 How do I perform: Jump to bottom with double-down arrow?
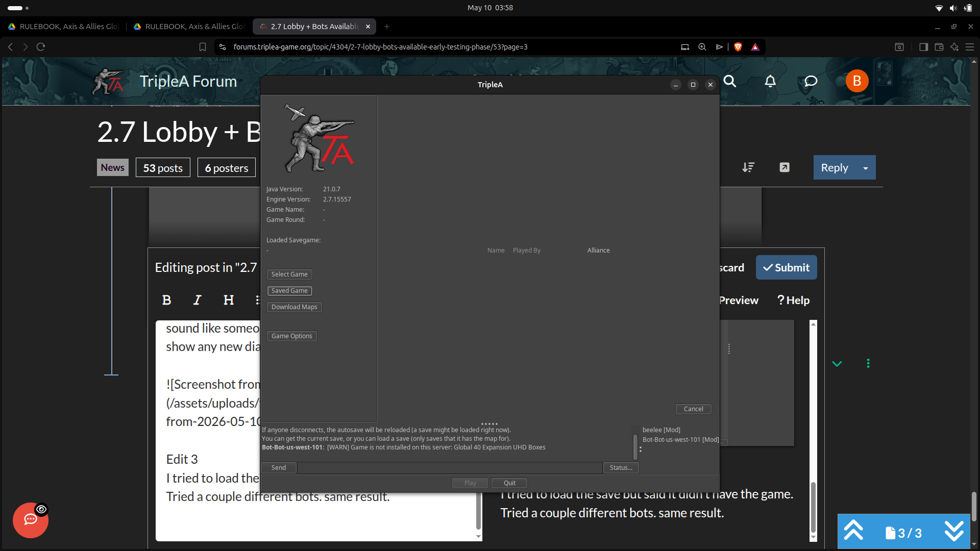click(954, 531)
